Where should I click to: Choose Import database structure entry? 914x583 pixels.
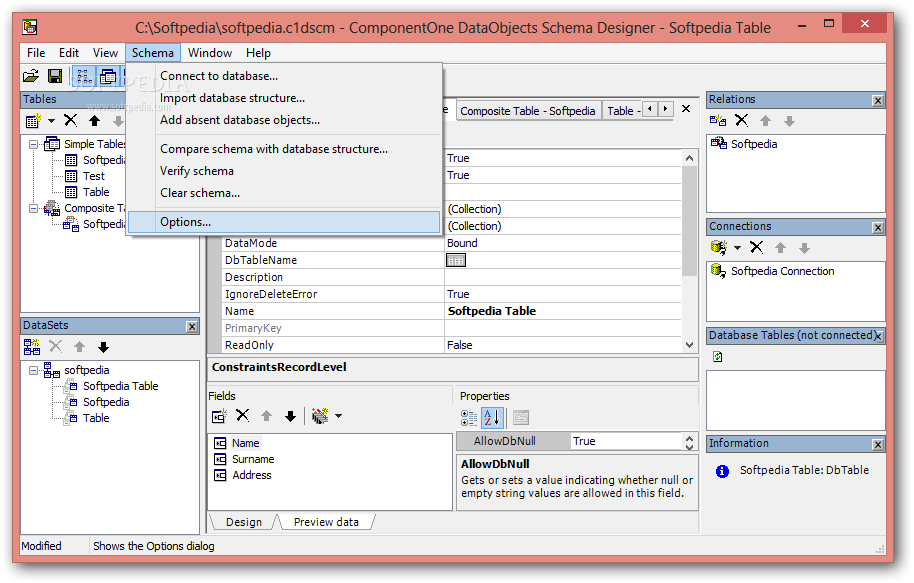pyautogui.click(x=284, y=98)
